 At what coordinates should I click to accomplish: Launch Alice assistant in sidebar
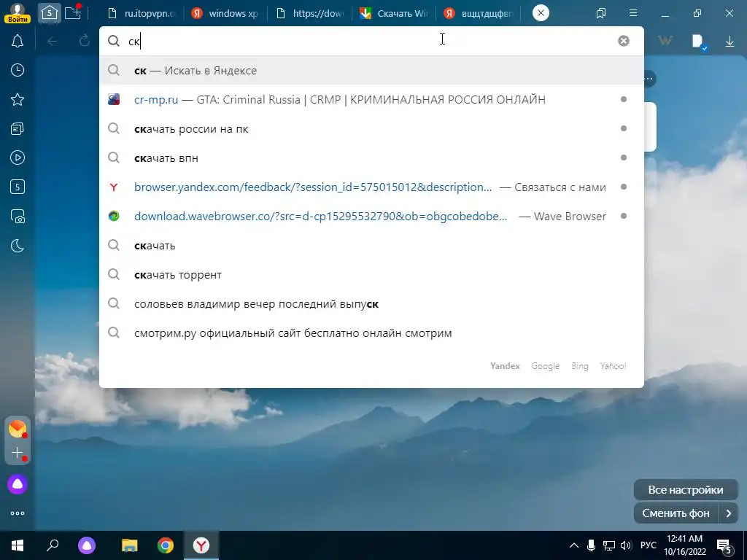pos(18,484)
